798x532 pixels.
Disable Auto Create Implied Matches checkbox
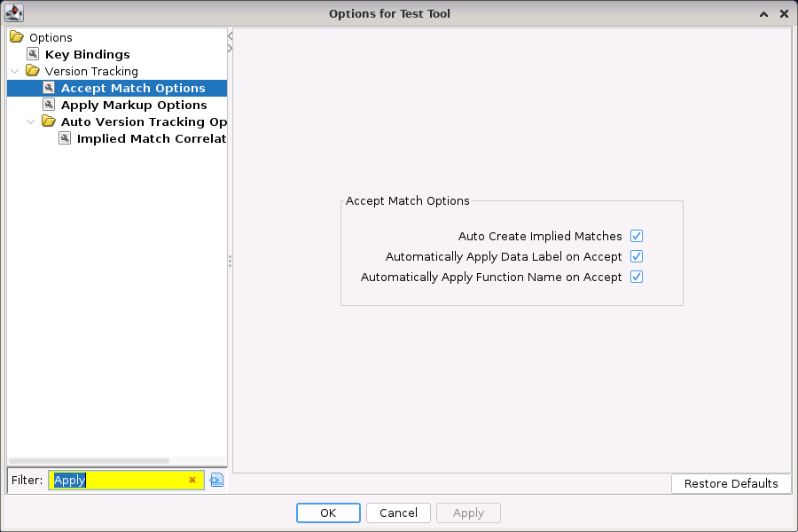pos(637,236)
